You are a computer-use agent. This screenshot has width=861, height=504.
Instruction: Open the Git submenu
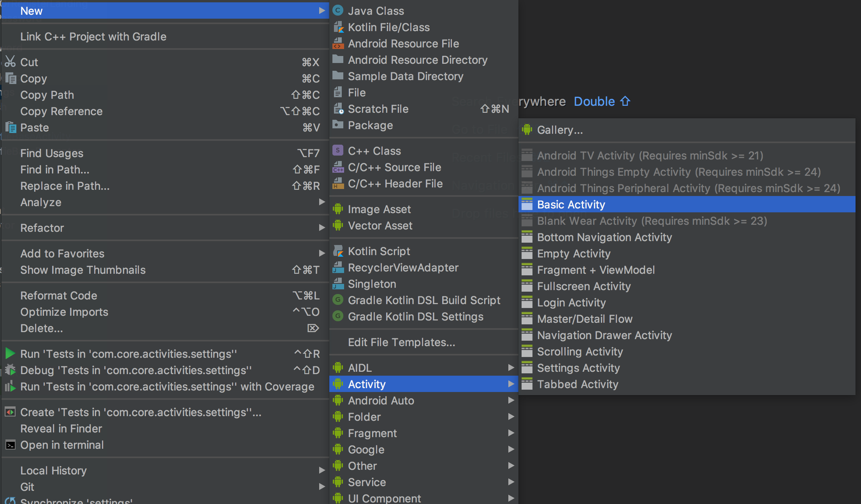pyautogui.click(x=165, y=486)
